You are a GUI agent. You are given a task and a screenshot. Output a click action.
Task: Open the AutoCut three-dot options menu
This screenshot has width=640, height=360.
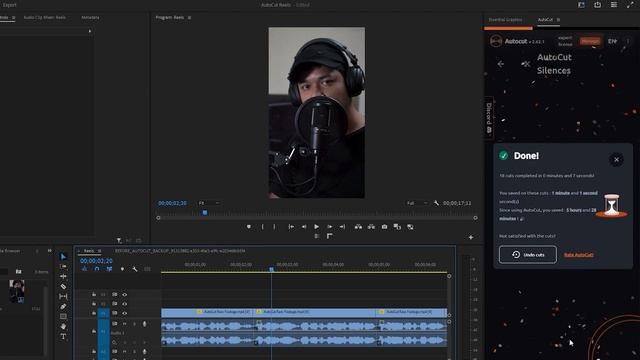tap(628, 41)
